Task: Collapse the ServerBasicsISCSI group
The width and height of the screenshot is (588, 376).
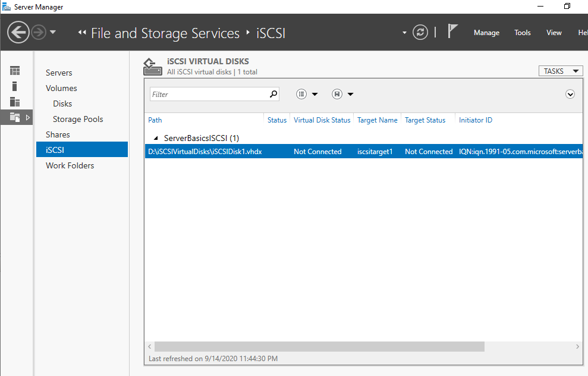Action: point(156,139)
